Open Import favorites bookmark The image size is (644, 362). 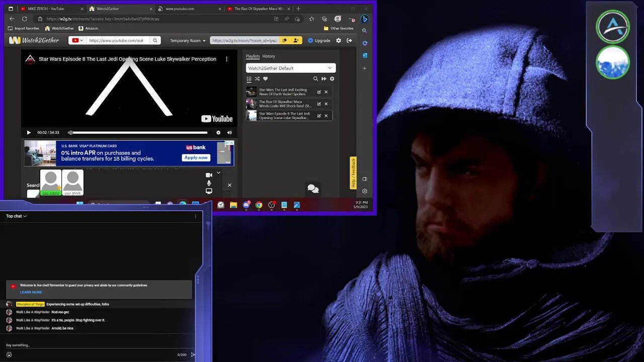[24, 29]
